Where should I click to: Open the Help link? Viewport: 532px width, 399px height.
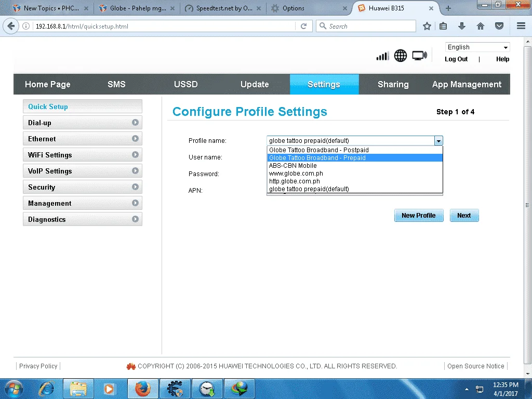click(502, 59)
